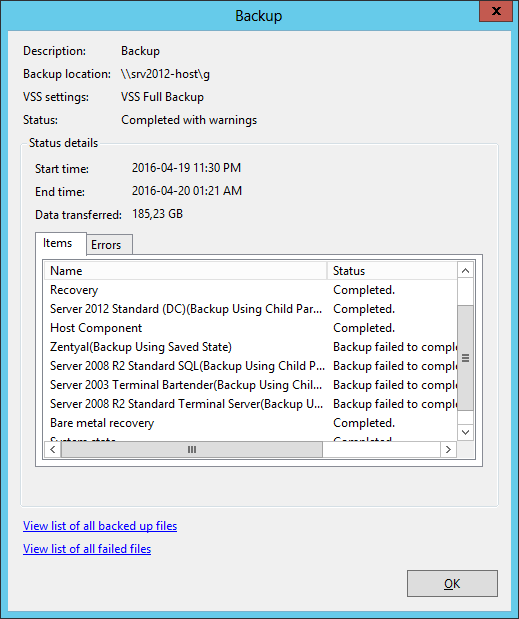Select the Server 2008 R2 Standard SQL row

(x=251, y=366)
